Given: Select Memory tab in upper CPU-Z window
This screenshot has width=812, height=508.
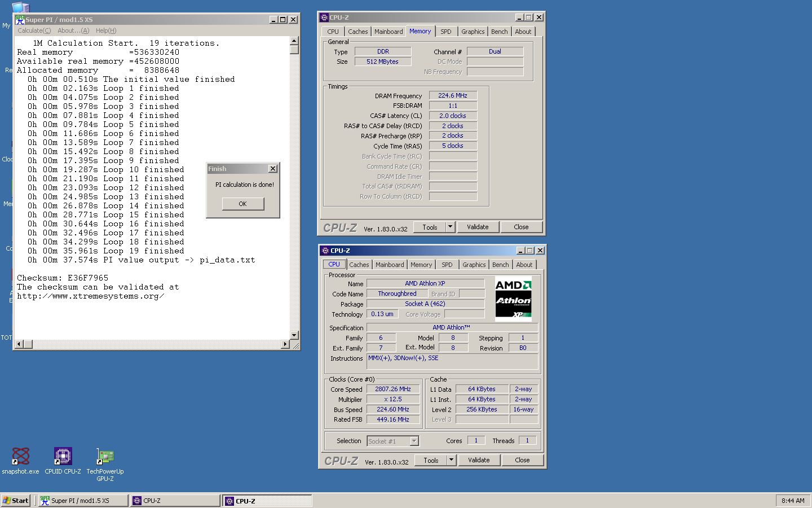Looking at the screenshot, I should point(420,31).
